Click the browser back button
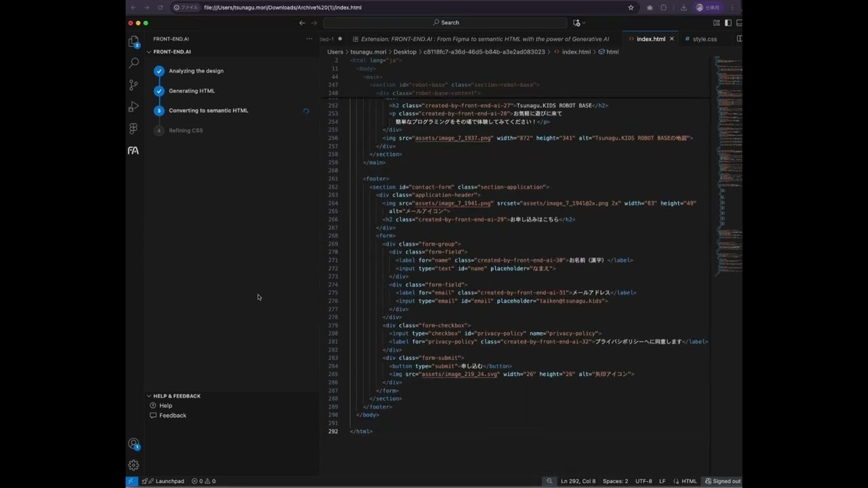The width and height of the screenshot is (868, 488). click(x=134, y=7)
